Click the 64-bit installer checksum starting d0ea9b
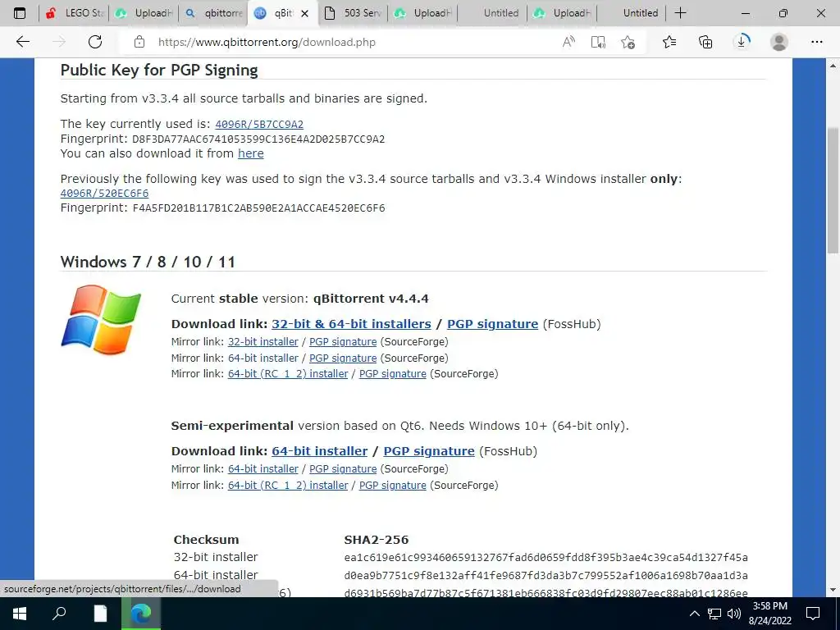 pyautogui.click(x=546, y=576)
